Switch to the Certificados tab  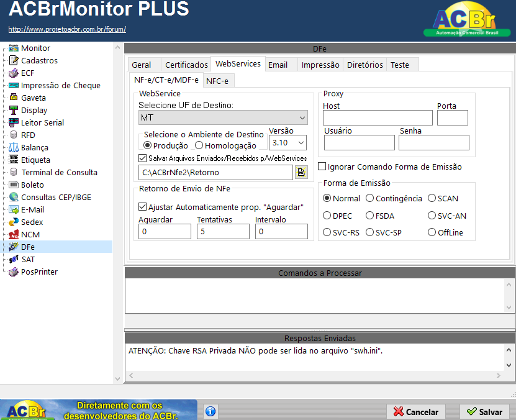pyautogui.click(x=186, y=65)
